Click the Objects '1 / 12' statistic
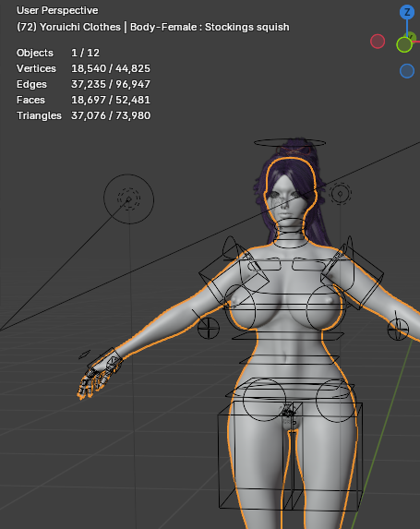The width and height of the screenshot is (420, 529). tap(85, 53)
